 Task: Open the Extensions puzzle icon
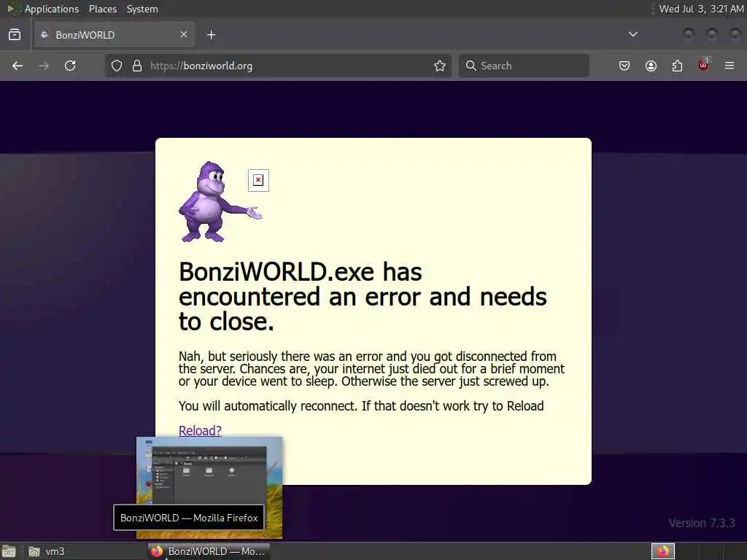click(677, 66)
